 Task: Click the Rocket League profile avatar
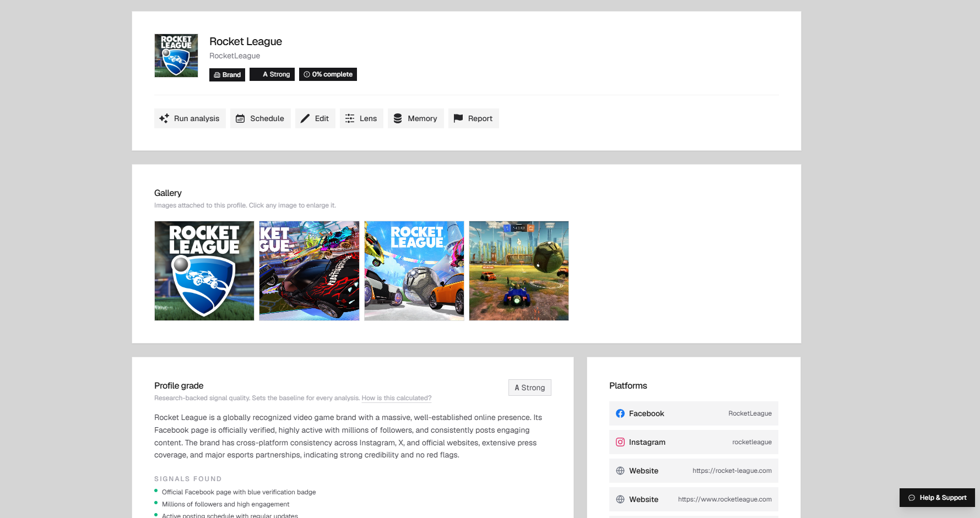(176, 56)
